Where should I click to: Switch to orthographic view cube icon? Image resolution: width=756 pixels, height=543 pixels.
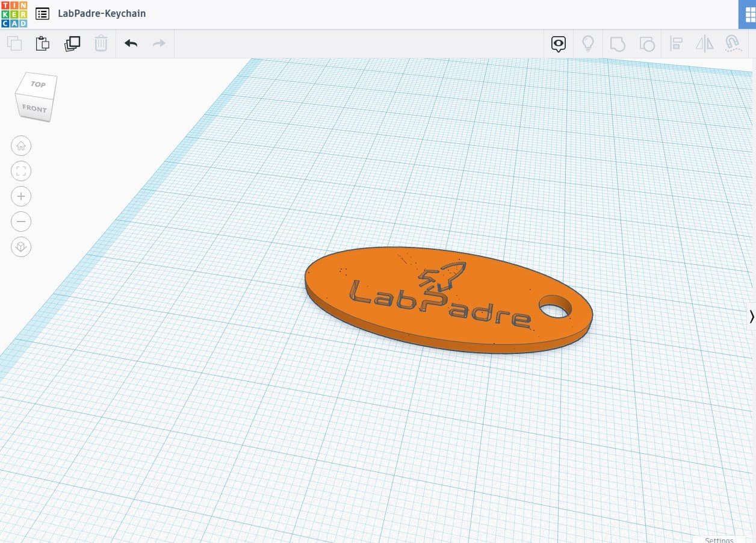(21, 247)
